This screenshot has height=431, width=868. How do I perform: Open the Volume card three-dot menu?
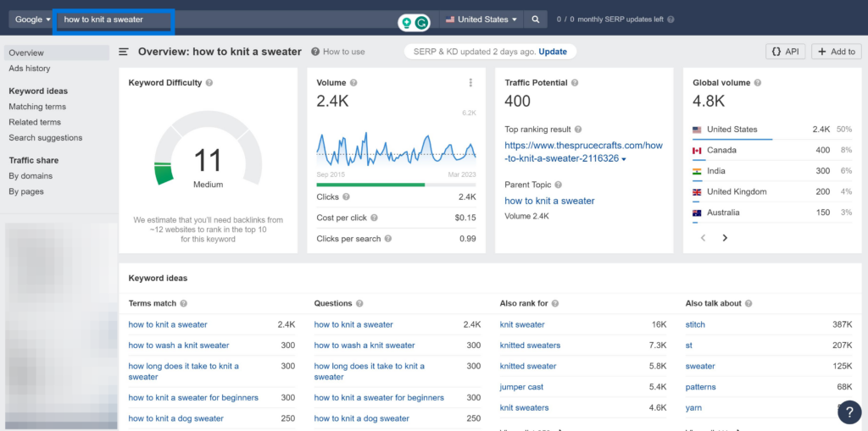tap(470, 83)
